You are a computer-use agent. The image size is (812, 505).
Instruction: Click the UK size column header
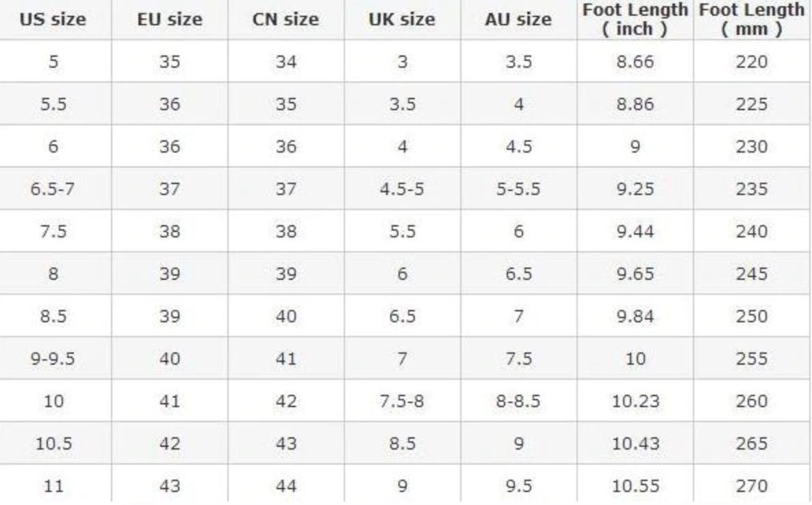401,19
